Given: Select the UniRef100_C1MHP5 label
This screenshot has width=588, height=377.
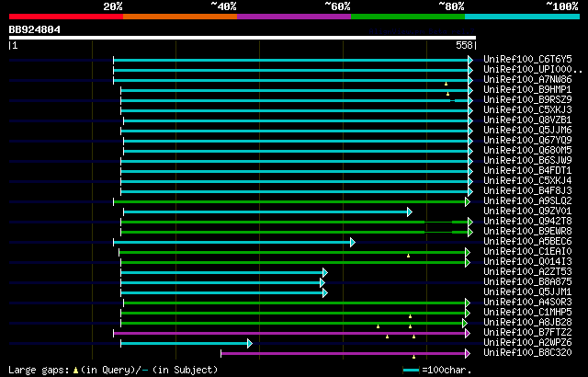Looking at the screenshot, I should 527,313.
